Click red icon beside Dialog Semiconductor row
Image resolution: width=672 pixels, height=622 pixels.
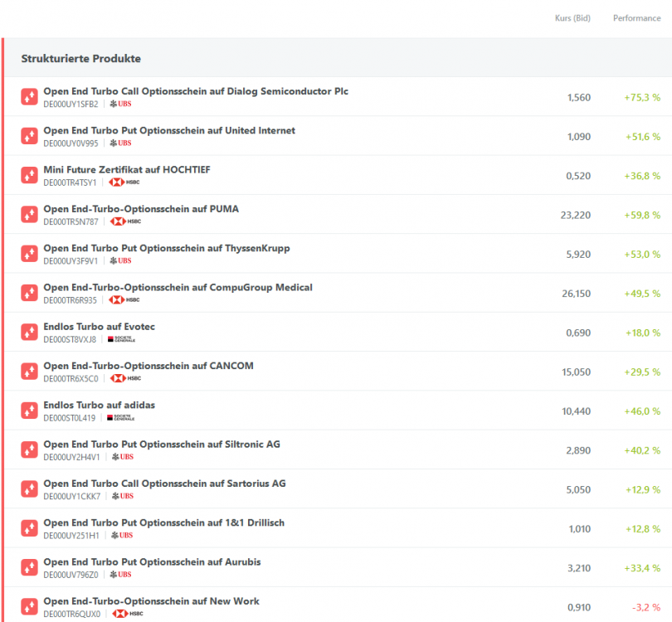[29, 97]
